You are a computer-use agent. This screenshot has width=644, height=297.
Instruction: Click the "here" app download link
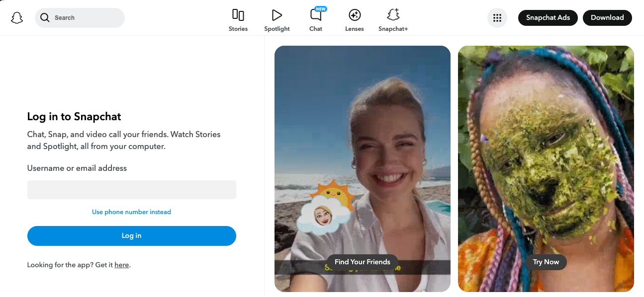(x=121, y=265)
